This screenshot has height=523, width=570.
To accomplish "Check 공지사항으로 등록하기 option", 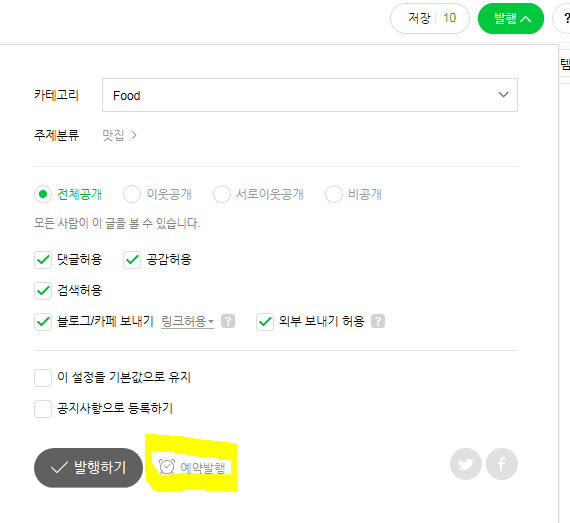I will pyautogui.click(x=43, y=409).
